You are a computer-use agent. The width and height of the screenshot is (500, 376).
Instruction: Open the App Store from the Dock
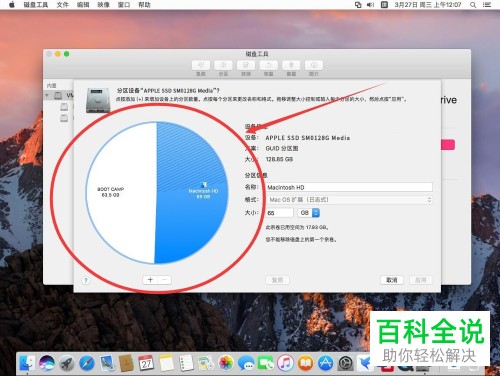(x=325, y=363)
